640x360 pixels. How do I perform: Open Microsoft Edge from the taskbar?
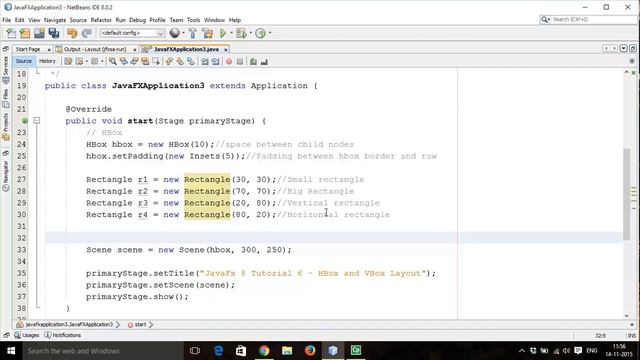pos(218,351)
